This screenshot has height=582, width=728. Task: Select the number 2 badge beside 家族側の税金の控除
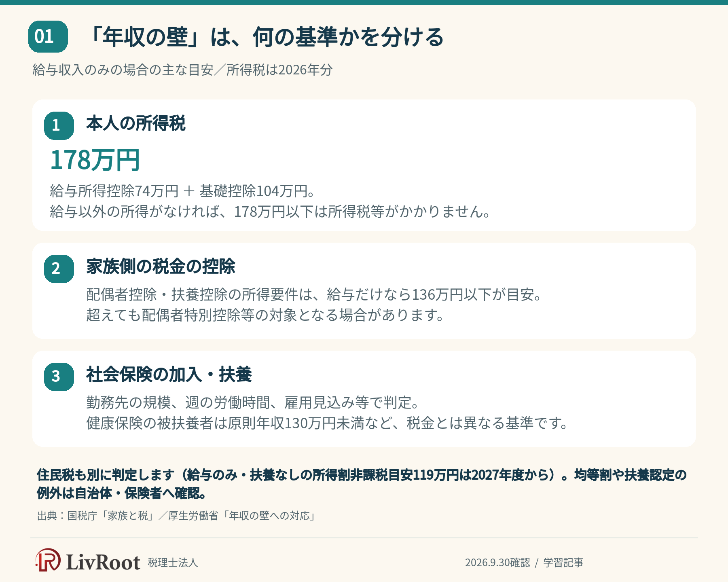[x=59, y=269]
